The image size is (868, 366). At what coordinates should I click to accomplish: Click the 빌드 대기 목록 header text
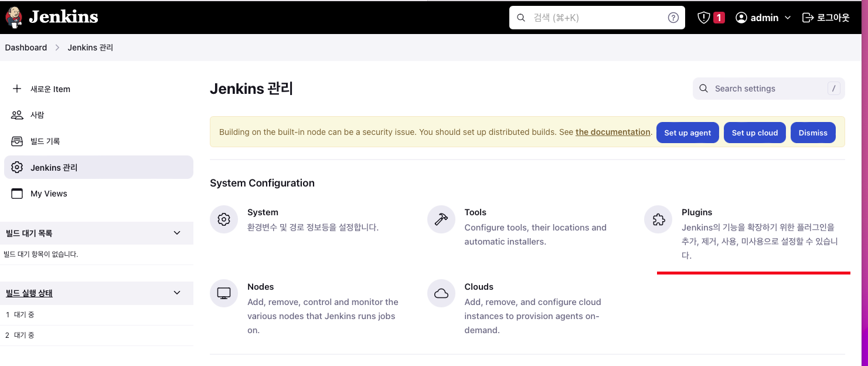(29, 233)
